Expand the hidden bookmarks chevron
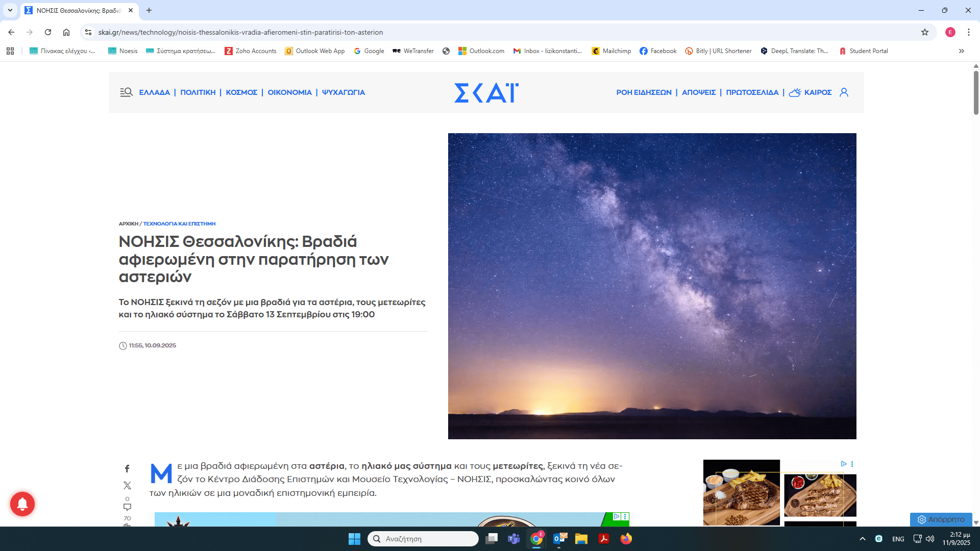Image resolution: width=980 pixels, height=551 pixels. tap(961, 51)
